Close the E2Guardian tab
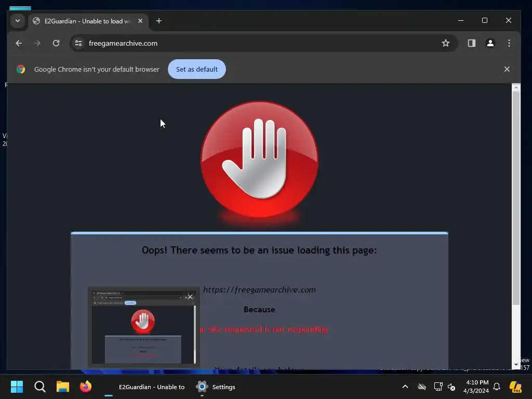 pos(140,21)
